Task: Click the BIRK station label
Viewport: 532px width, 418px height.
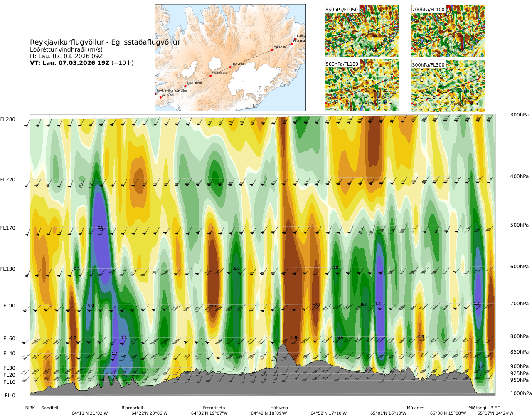Action: [30, 408]
